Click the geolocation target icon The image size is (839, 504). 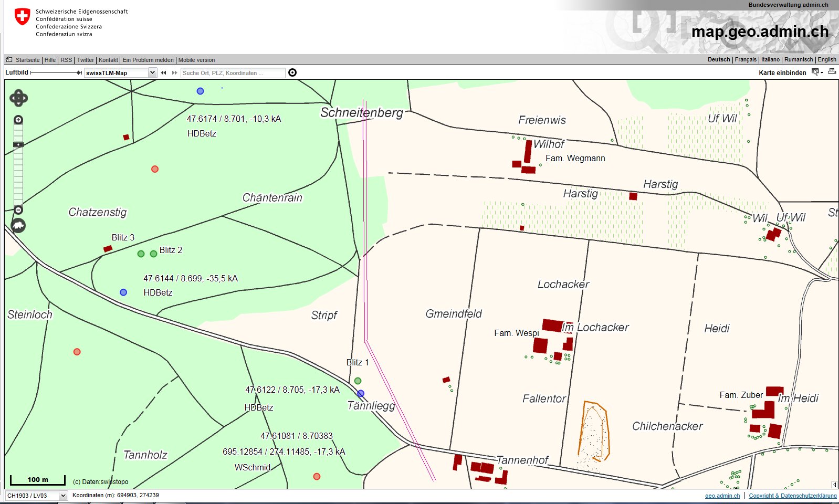click(292, 72)
